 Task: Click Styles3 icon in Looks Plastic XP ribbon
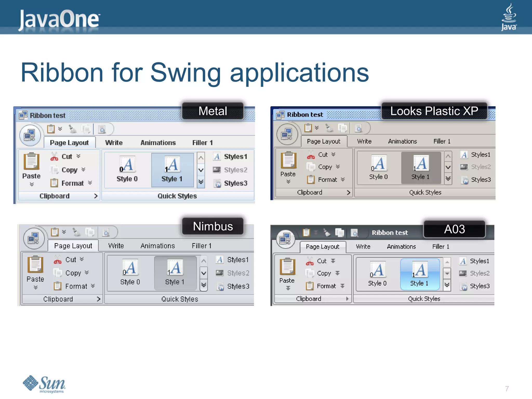(x=465, y=180)
